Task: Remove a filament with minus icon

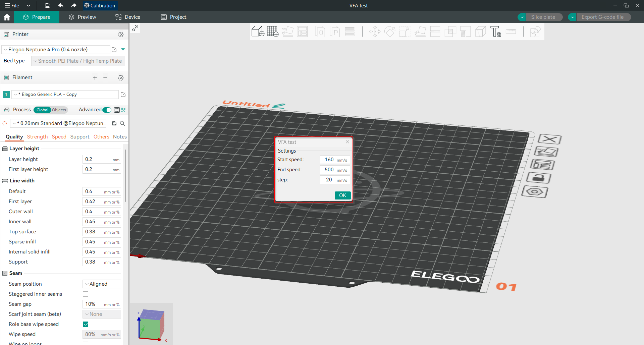Action: (x=105, y=78)
